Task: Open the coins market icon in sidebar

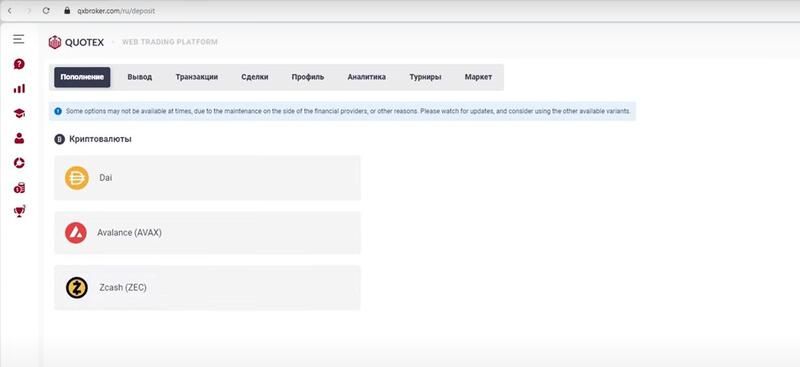Action: click(x=19, y=188)
